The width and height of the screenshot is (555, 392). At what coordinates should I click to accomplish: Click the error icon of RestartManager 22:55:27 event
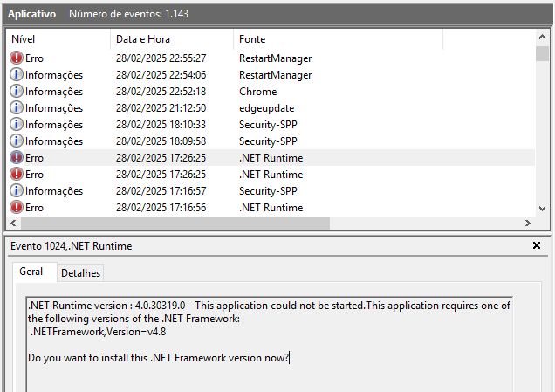(17, 58)
